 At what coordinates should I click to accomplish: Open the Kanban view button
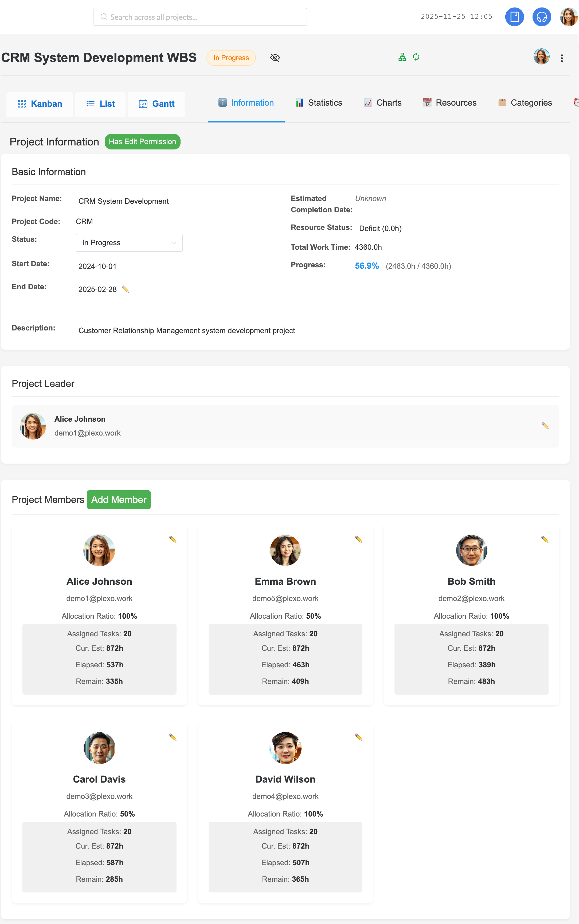[x=40, y=104]
